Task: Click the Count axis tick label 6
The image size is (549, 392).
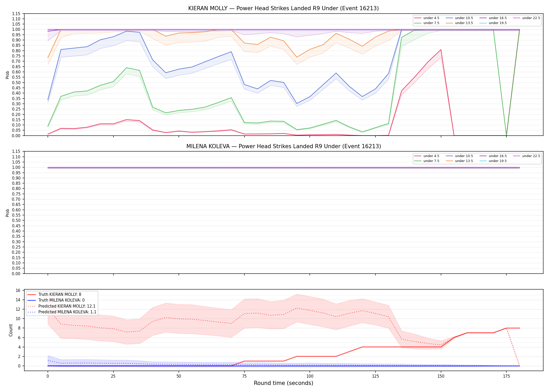Action: [19, 338]
